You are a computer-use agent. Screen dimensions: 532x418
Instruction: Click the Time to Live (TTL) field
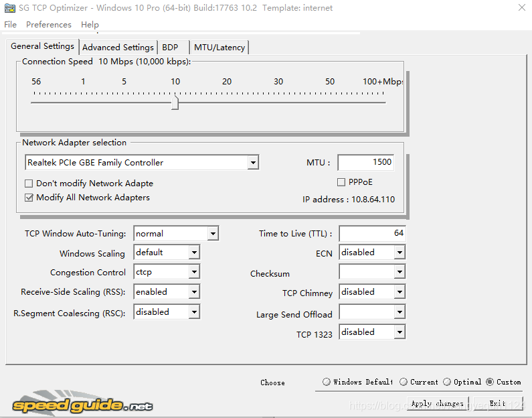(372, 233)
